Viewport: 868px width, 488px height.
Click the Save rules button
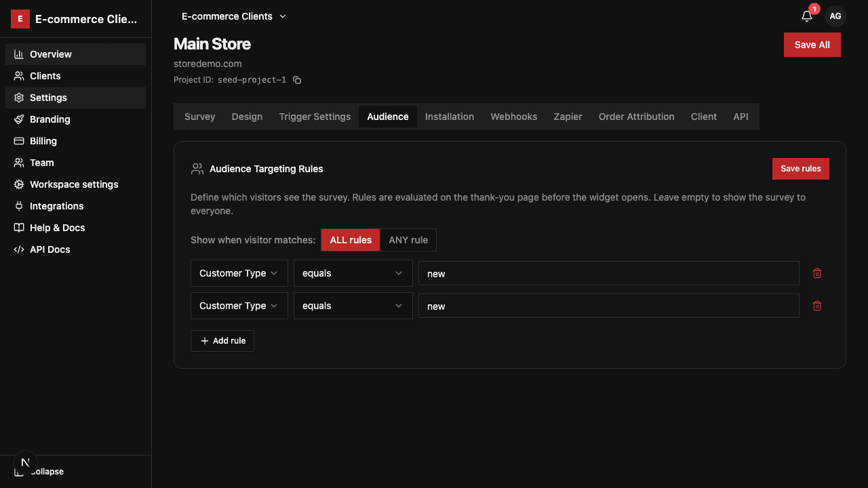[x=801, y=169]
